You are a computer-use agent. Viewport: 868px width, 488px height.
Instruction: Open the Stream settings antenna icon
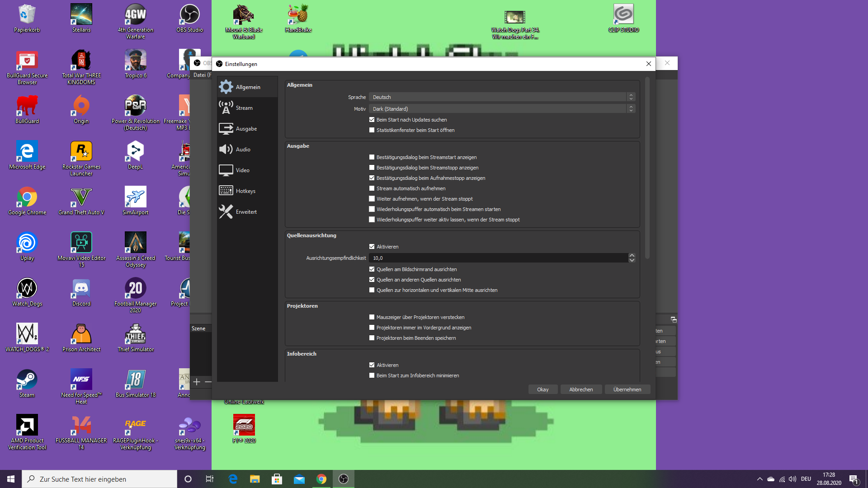(226, 108)
